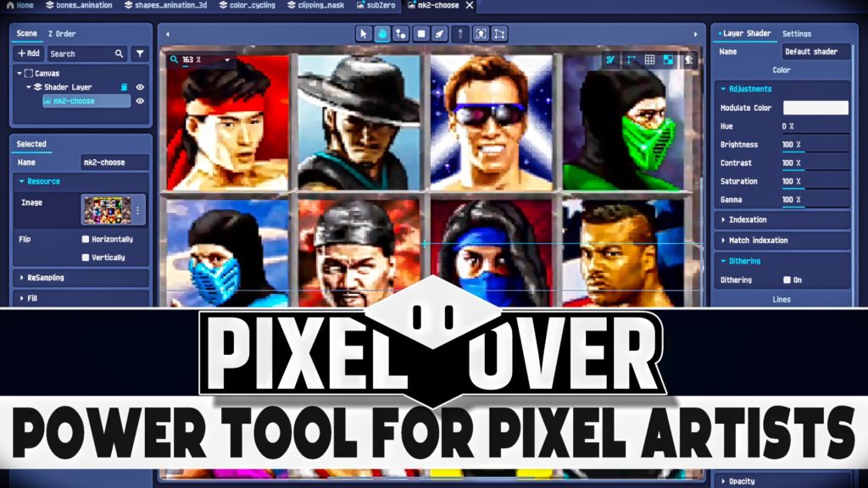Click the Contrast slider

(x=815, y=164)
